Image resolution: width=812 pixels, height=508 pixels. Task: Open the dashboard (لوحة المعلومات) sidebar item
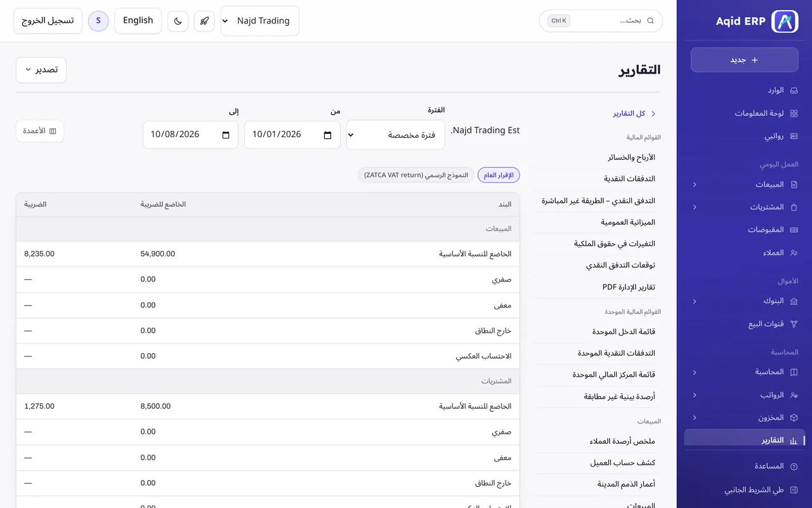tap(744, 113)
